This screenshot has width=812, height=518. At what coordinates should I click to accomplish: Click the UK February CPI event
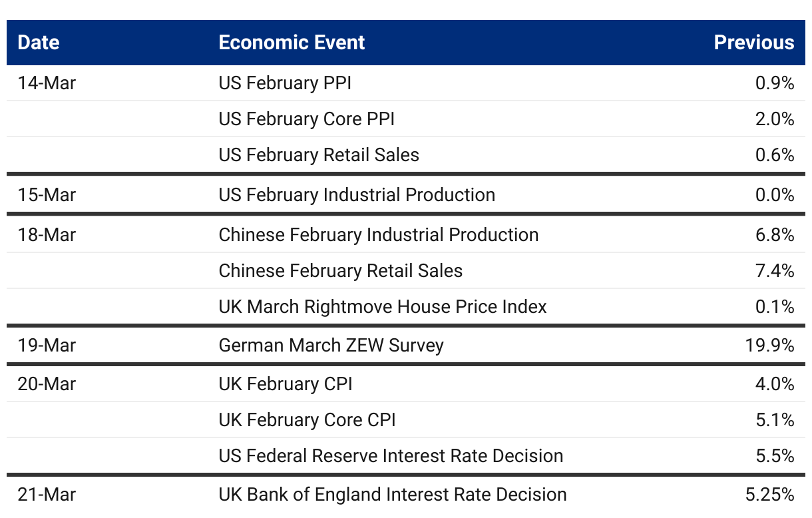[286, 384]
